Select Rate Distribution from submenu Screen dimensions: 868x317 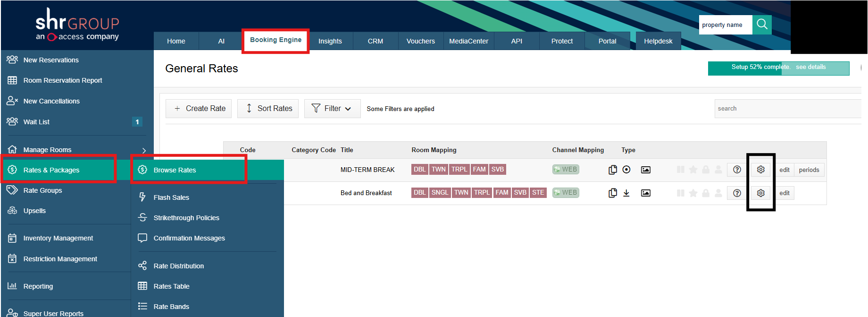pyautogui.click(x=179, y=266)
